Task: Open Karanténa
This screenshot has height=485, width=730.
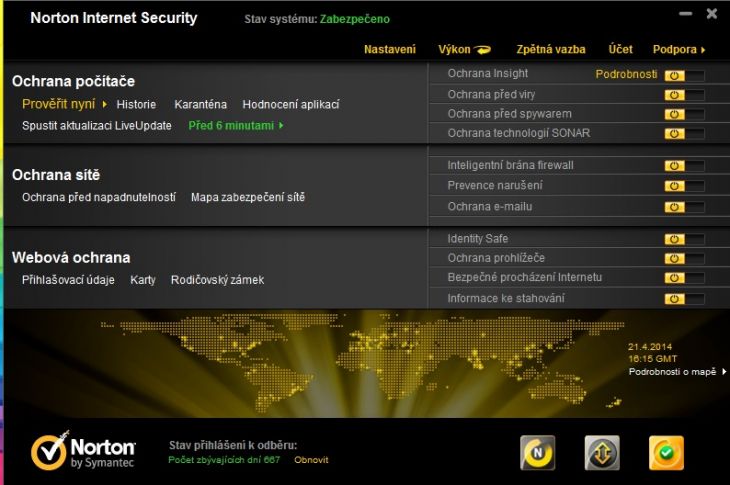Action: click(200, 104)
